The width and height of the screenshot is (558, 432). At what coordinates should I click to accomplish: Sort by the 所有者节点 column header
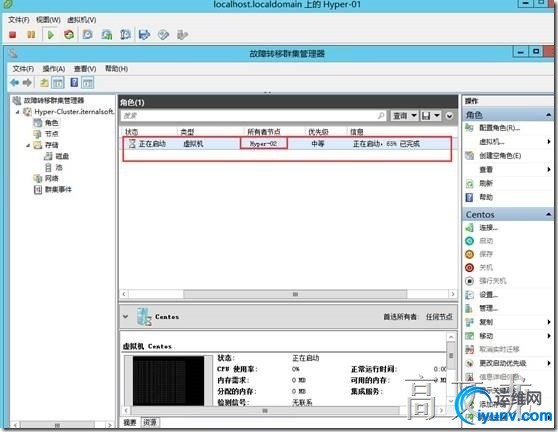pyautogui.click(x=264, y=132)
